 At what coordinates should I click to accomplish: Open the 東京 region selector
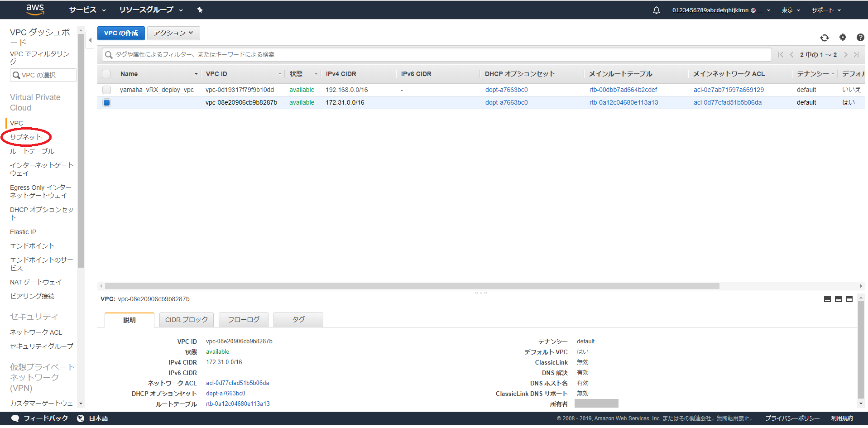[x=791, y=10]
